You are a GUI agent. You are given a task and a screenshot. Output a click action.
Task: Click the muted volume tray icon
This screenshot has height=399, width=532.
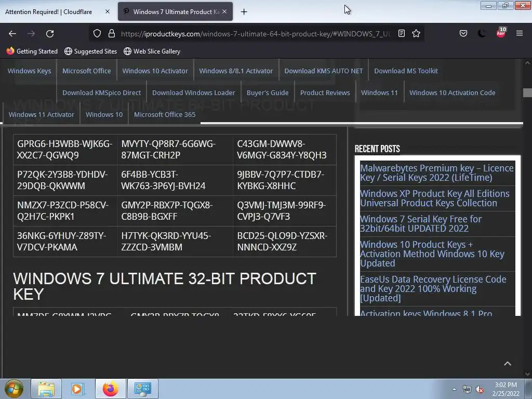tap(480, 390)
